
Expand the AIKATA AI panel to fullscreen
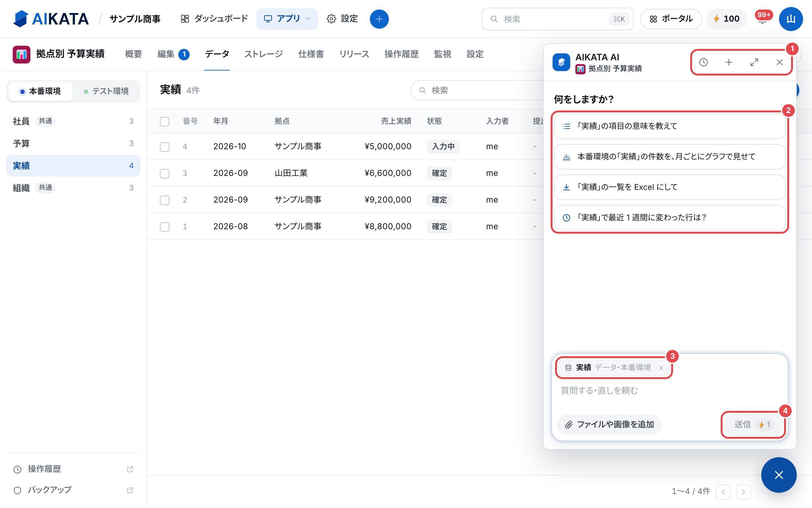click(x=754, y=62)
